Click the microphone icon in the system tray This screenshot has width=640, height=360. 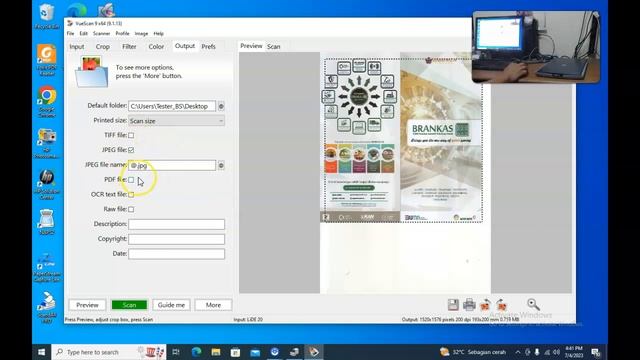point(537,352)
